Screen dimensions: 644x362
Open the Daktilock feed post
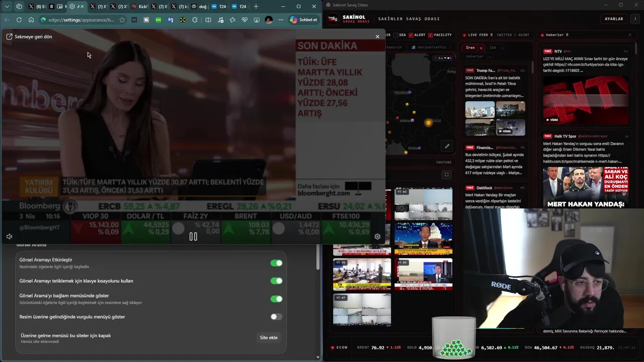coord(496,197)
